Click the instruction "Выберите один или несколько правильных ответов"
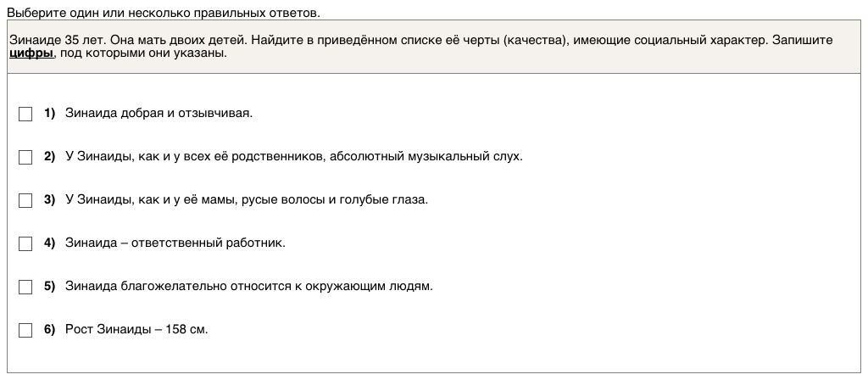Image resolution: width=868 pixels, height=380 pixels. [164, 14]
